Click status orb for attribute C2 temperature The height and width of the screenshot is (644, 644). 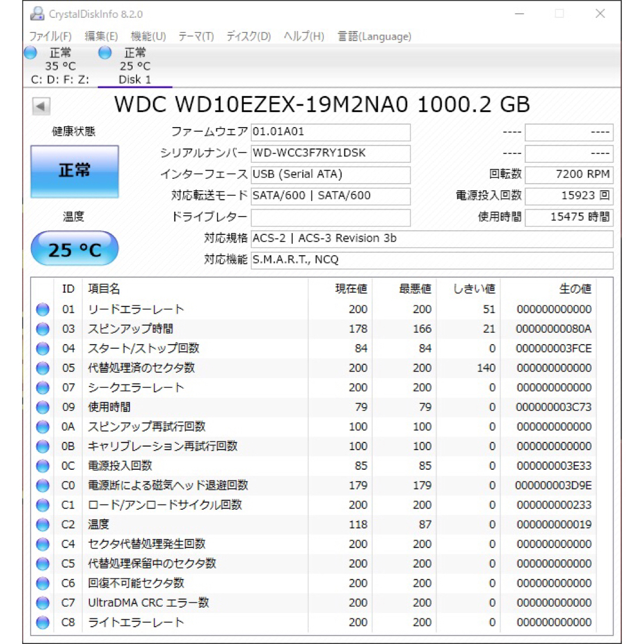(x=43, y=525)
